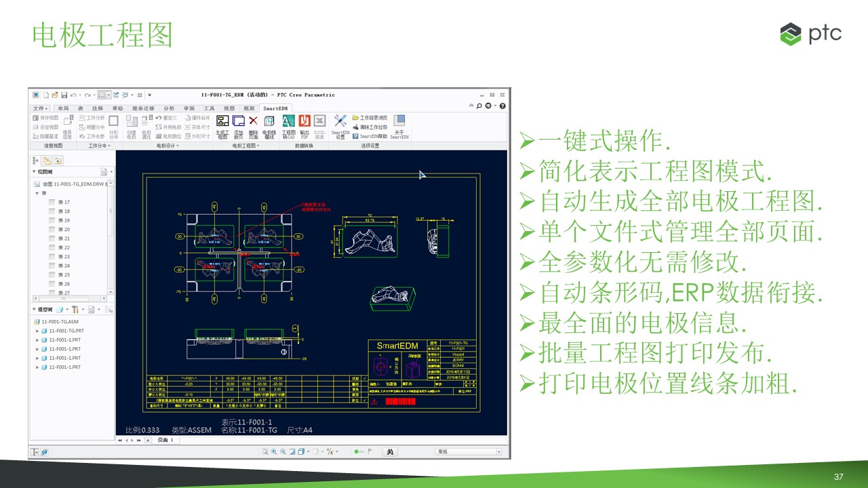Image resolution: width=868 pixels, height=488 pixels.
Task: Click the model tree settings hammer icon
Action: (x=74, y=309)
